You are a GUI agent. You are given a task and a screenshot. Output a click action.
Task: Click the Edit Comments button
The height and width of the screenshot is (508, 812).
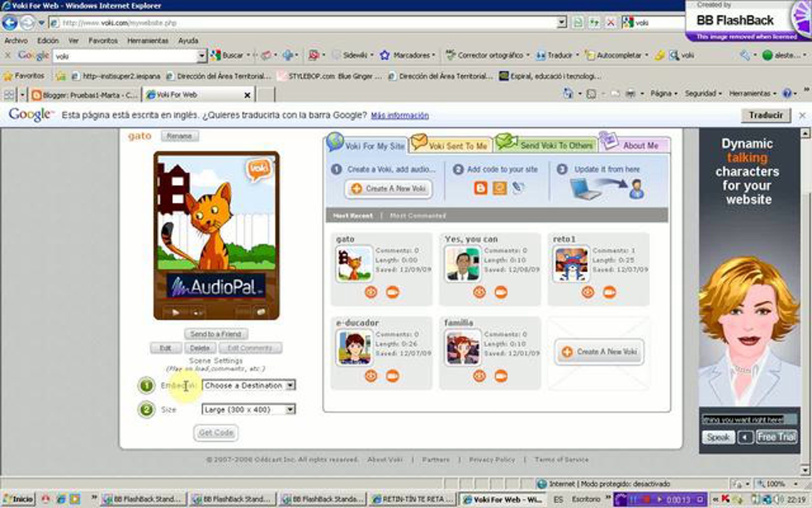tap(250, 348)
